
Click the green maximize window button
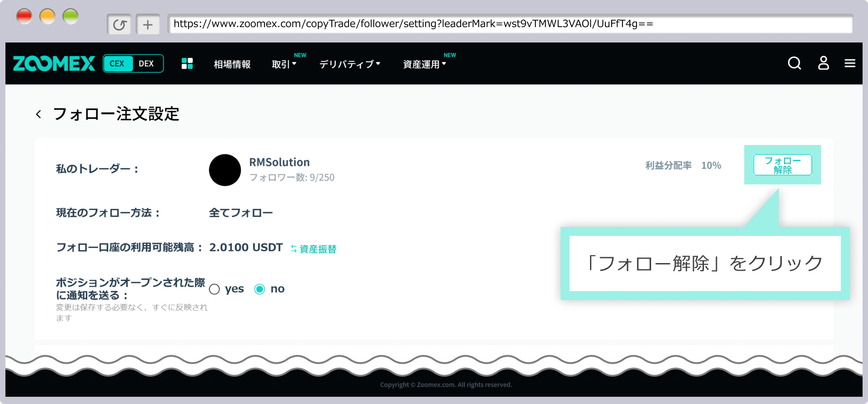(x=70, y=17)
